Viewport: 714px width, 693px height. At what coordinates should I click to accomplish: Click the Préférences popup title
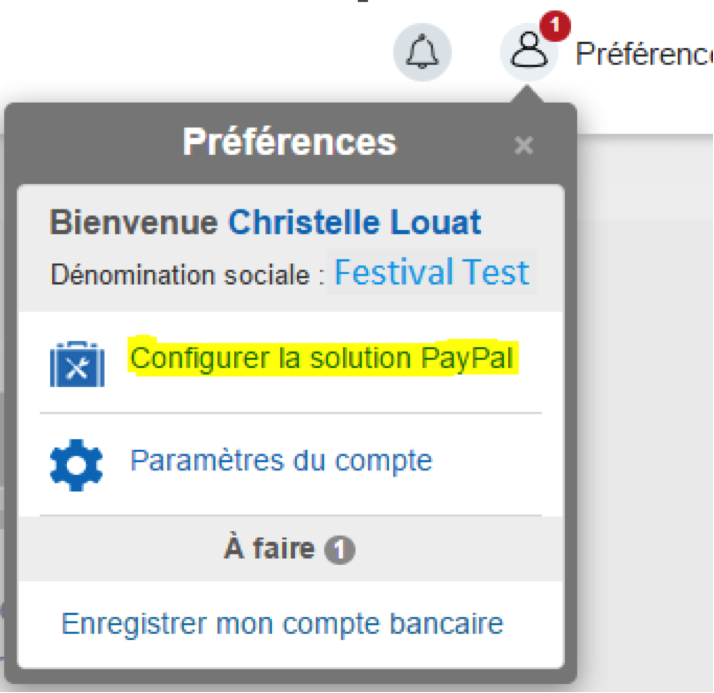tap(289, 142)
